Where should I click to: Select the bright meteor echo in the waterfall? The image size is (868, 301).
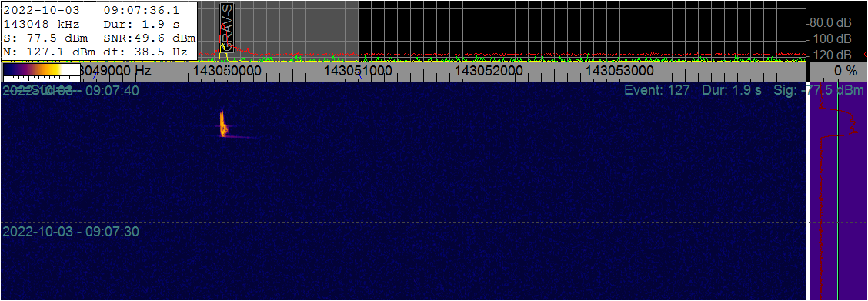pos(223,123)
